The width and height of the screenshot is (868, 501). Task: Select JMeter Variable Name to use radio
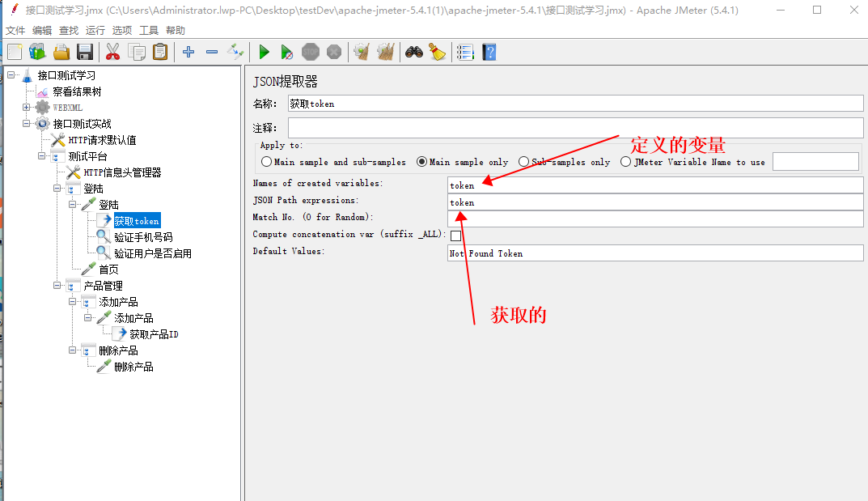click(625, 162)
